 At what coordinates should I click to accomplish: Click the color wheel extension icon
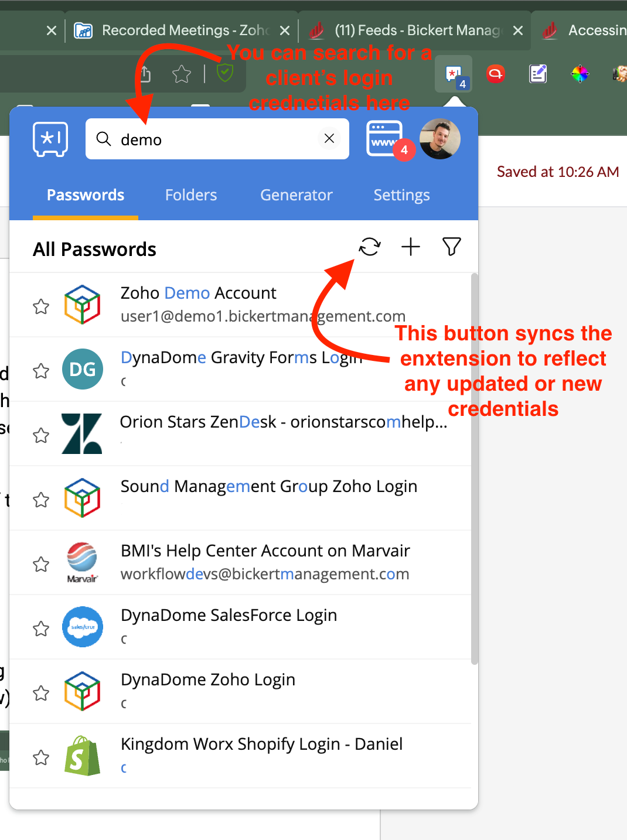coord(580,74)
